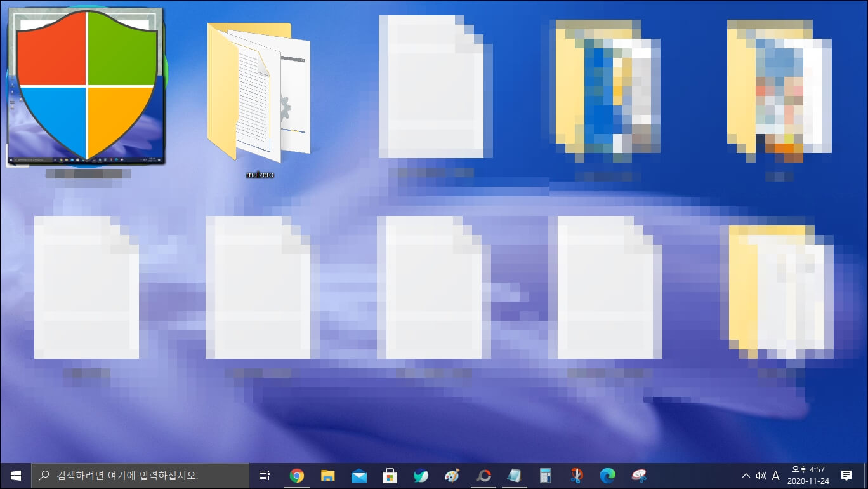Open the Mail app on taskbar
This screenshot has width=868, height=489.
(x=358, y=475)
